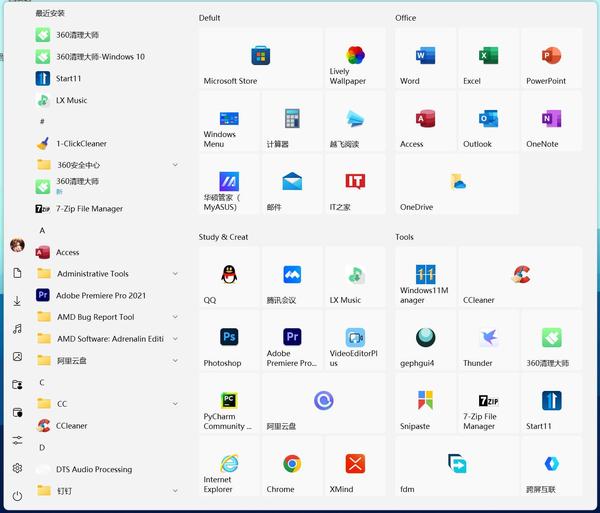Launch the Photoshop tile
This screenshot has height=513, width=600.
(229, 340)
